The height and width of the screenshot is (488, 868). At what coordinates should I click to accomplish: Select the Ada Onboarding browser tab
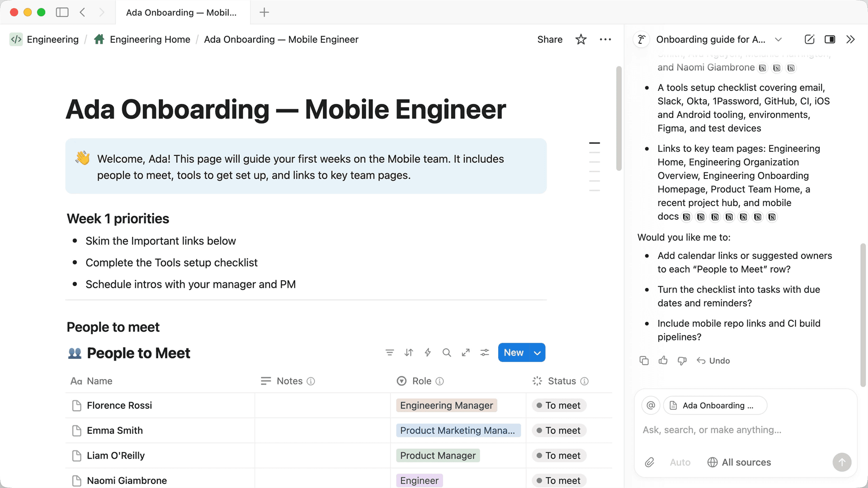(x=181, y=12)
